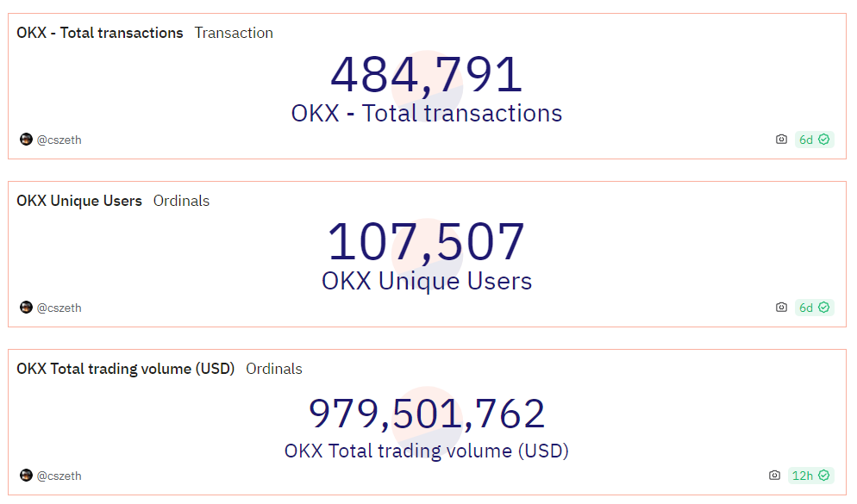Open @cszeth profile link under trading volume
Image resolution: width=857 pixels, height=504 pixels.
click(x=59, y=476)
